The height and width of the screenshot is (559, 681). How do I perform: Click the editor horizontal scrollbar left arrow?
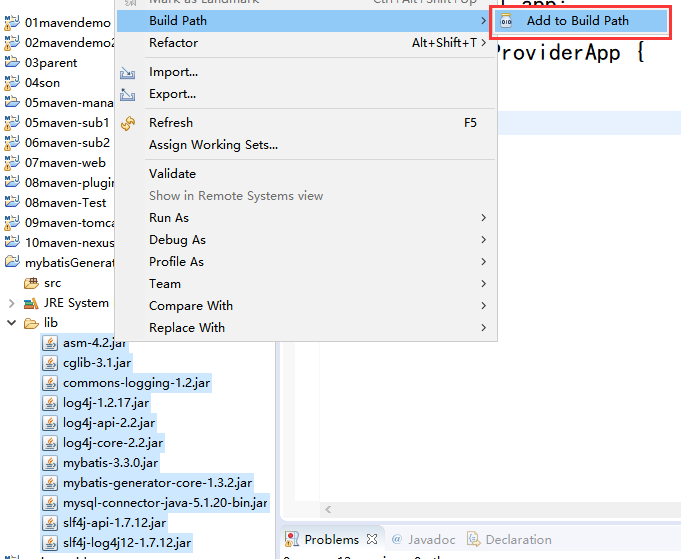pos(328,509)
